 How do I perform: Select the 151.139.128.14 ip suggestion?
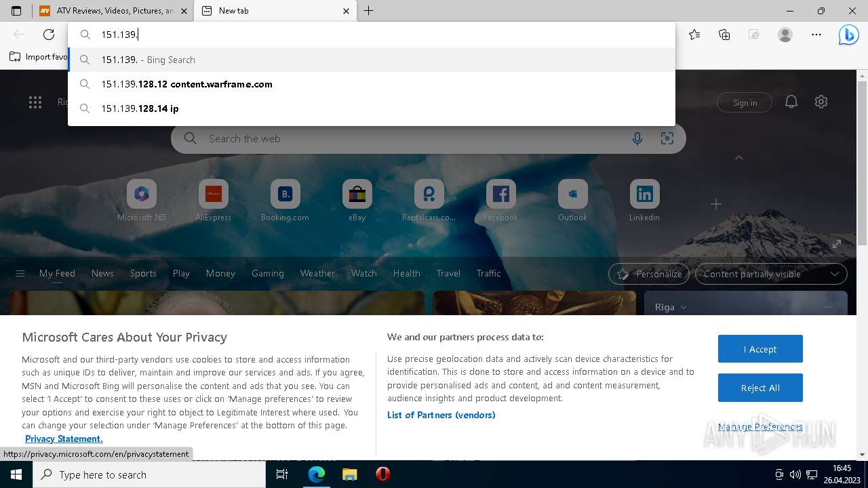[x=372, y=108]
